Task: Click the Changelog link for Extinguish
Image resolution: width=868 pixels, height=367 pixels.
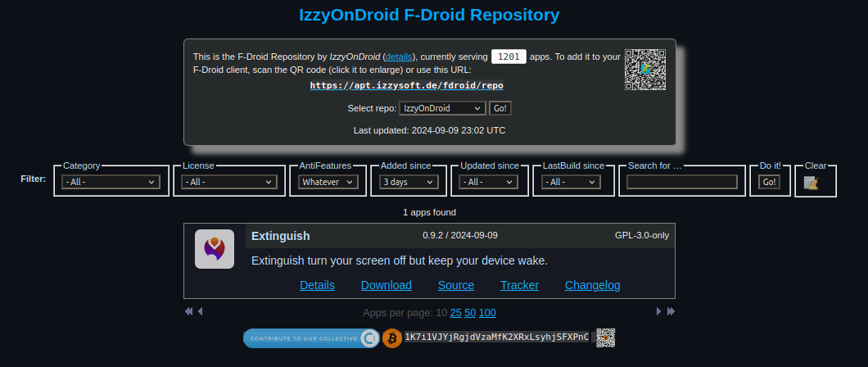Action: pyautogui.click(x=592, y=285)
